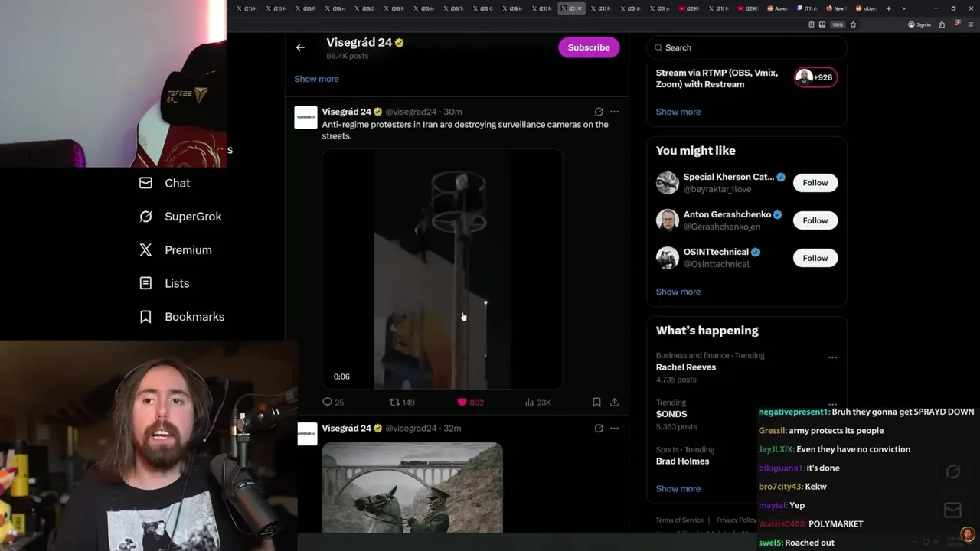Click the verified badge next to Visegrád 24 header
The image size is (980, 551).
399,43
